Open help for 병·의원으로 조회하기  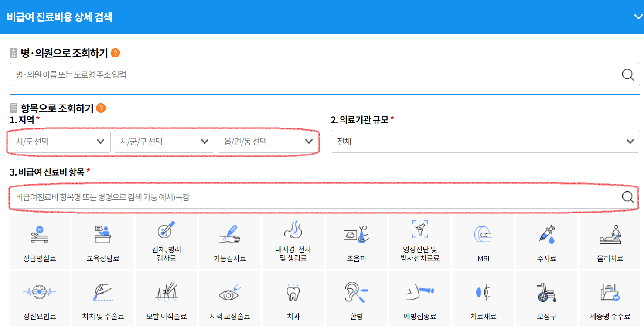116,53
